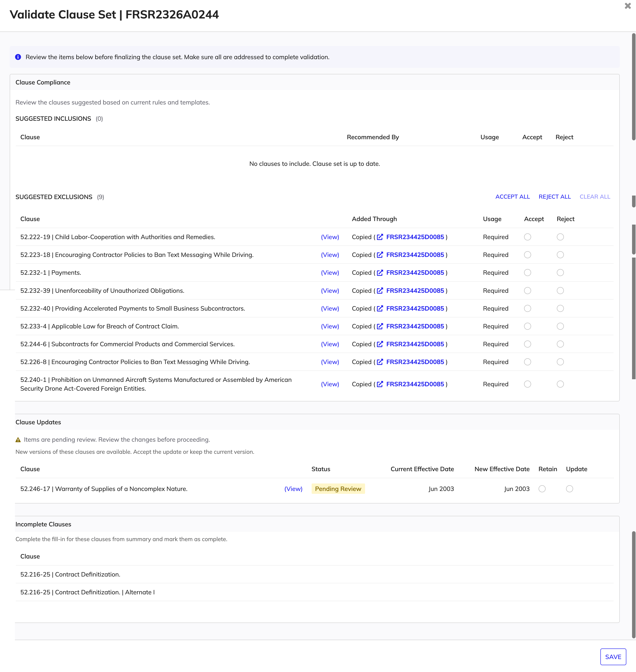Screen dimensions: 636x672
Task: View clause 52.246-17 Warranty of Supplies
Action: click(293, 489)
